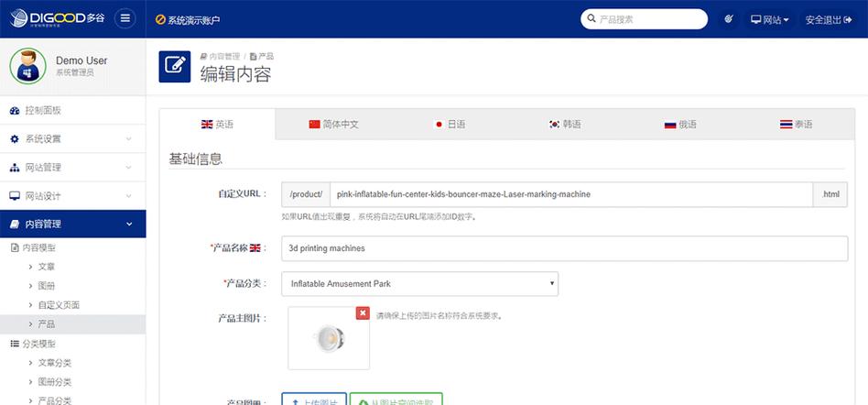Switch to the 日语 language tab

click(x=450, y=125)
